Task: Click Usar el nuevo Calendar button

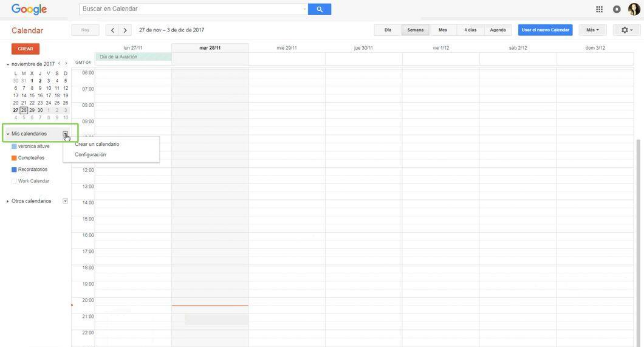Action: click(545, 30)
